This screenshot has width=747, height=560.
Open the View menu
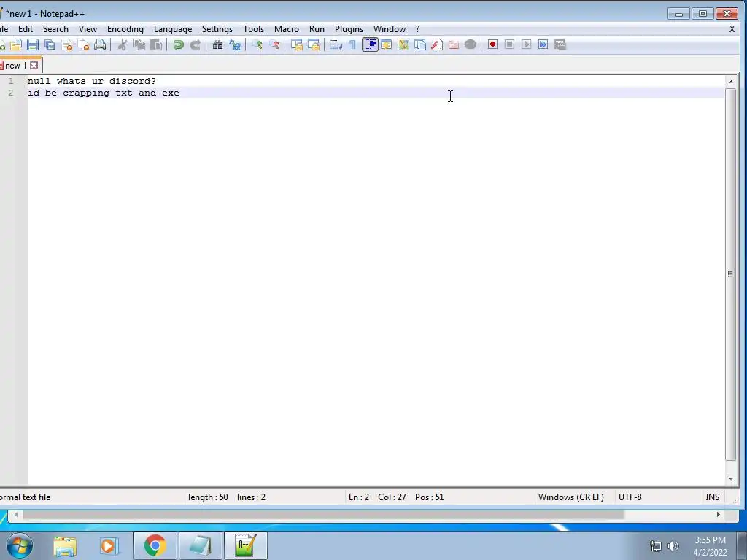pos(88,29)
